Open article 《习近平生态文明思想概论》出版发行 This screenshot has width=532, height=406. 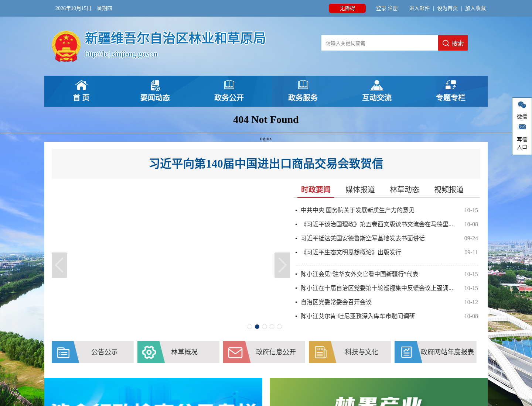coord(351,252)
